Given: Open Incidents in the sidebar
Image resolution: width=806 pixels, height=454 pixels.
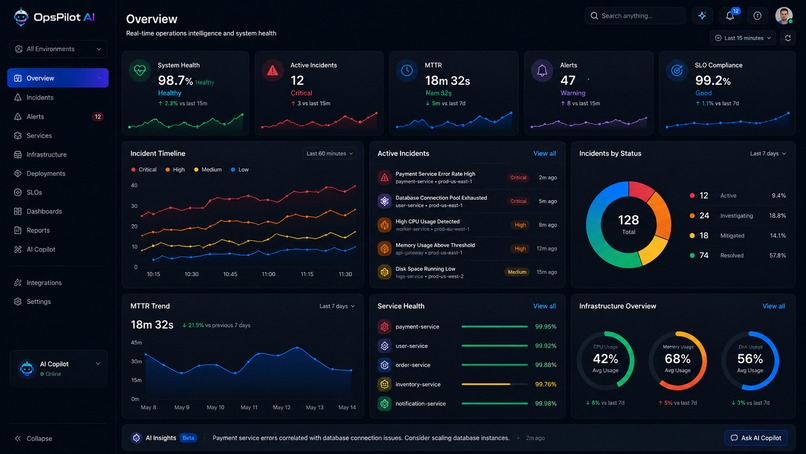Looking at the screenshot, I should (58, 97).
